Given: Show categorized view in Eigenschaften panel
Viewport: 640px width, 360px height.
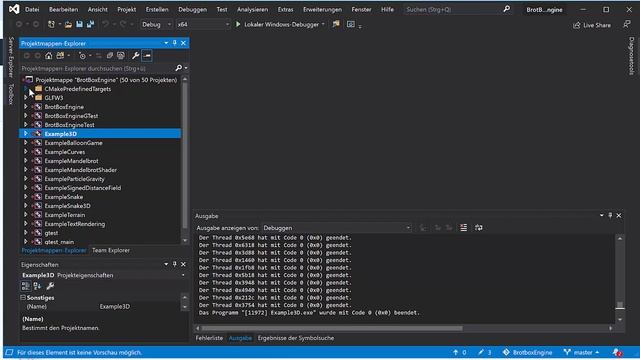Looking at the screenshot, I should coord(25,286).
